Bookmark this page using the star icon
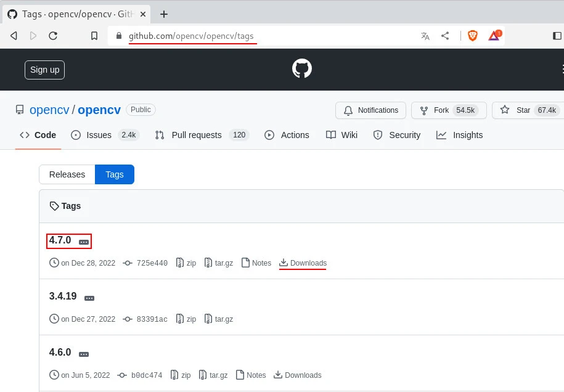The height and width of the screenshot is (392, 564). 94,35
